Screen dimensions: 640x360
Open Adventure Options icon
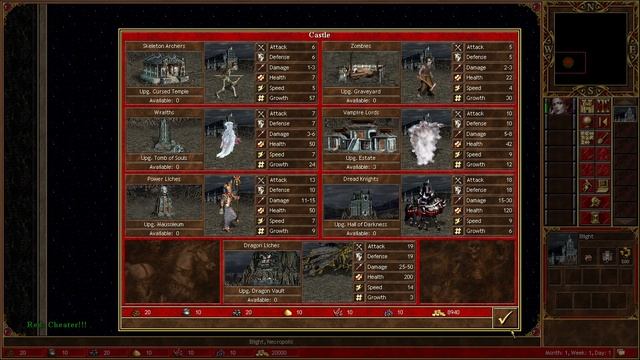587,186
